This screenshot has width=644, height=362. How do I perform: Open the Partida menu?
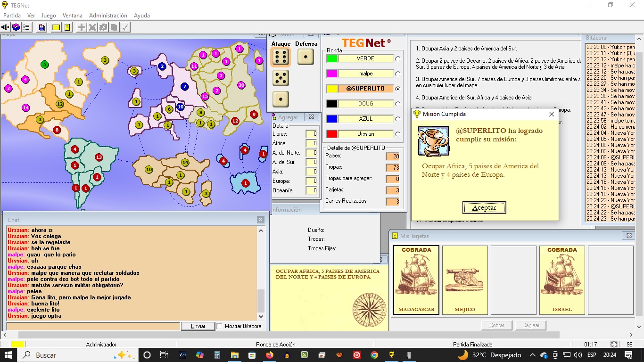pyautogui.click(x=12, y=16)
